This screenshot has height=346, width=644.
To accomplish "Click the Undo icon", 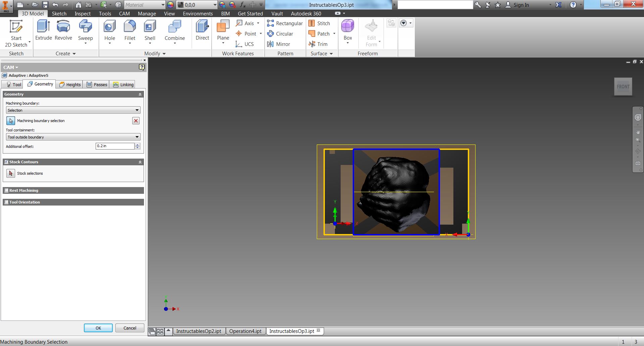I will click(55, 5).
